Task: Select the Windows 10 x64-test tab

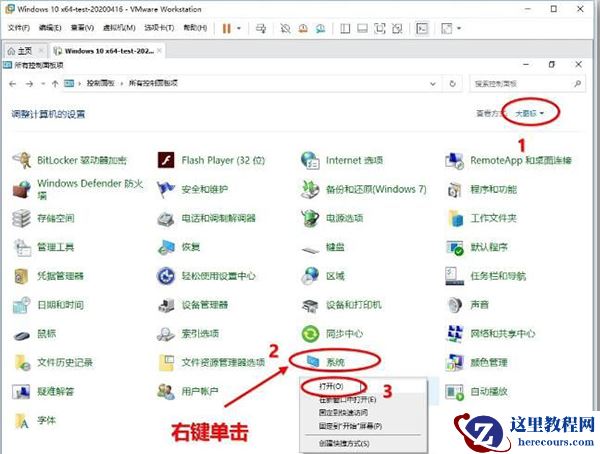Action: 107,51
